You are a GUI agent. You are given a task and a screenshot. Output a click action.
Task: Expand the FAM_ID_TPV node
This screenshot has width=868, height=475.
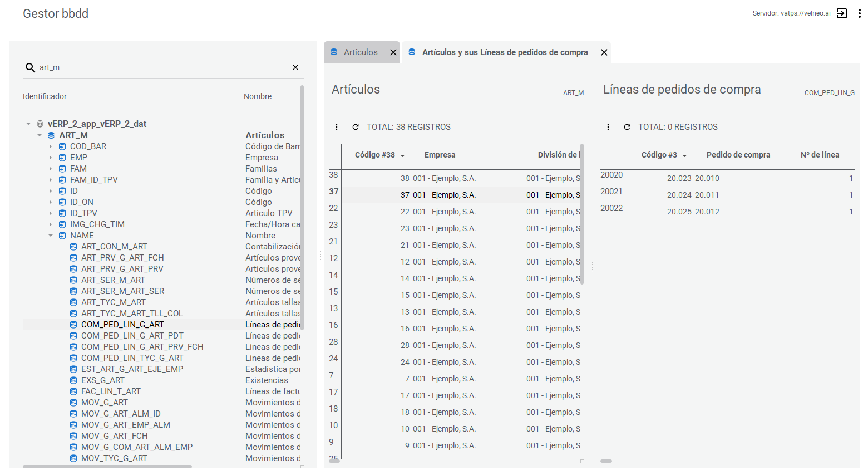[x=51, y=180]
